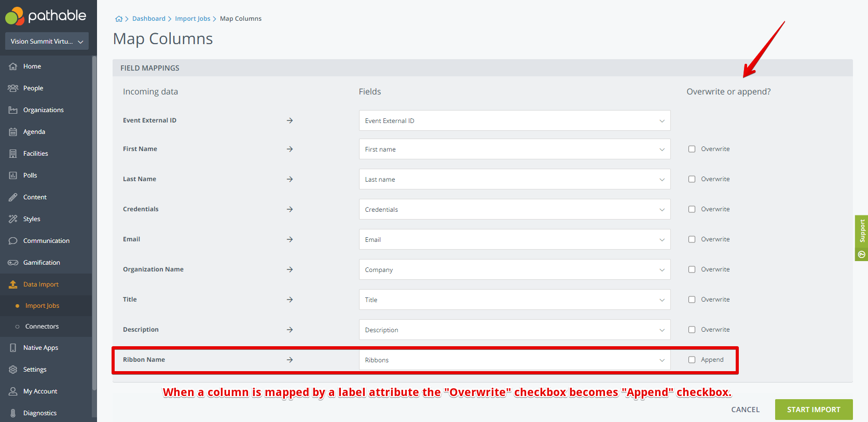Viewport: 868px width, 422px height.
Task: Open the First name field dropdown
Action: click(515, 149)
